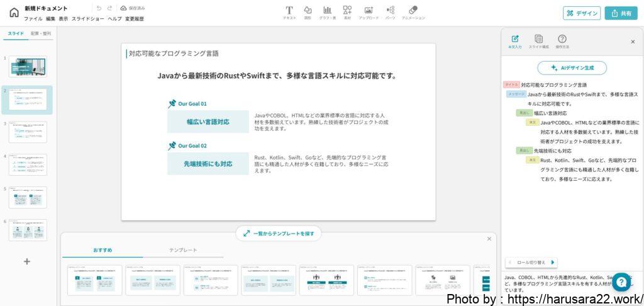Click the 共有 share button

(x=621, y=13)
